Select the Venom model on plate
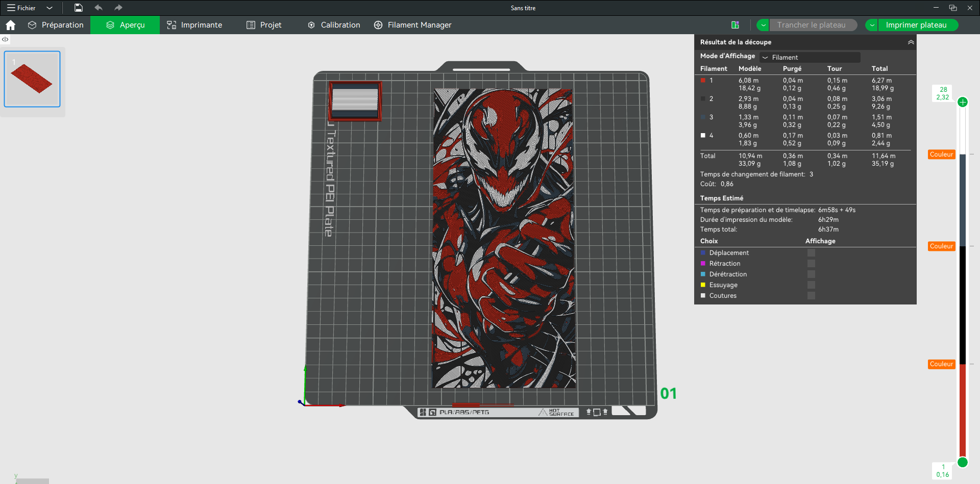 504,238
